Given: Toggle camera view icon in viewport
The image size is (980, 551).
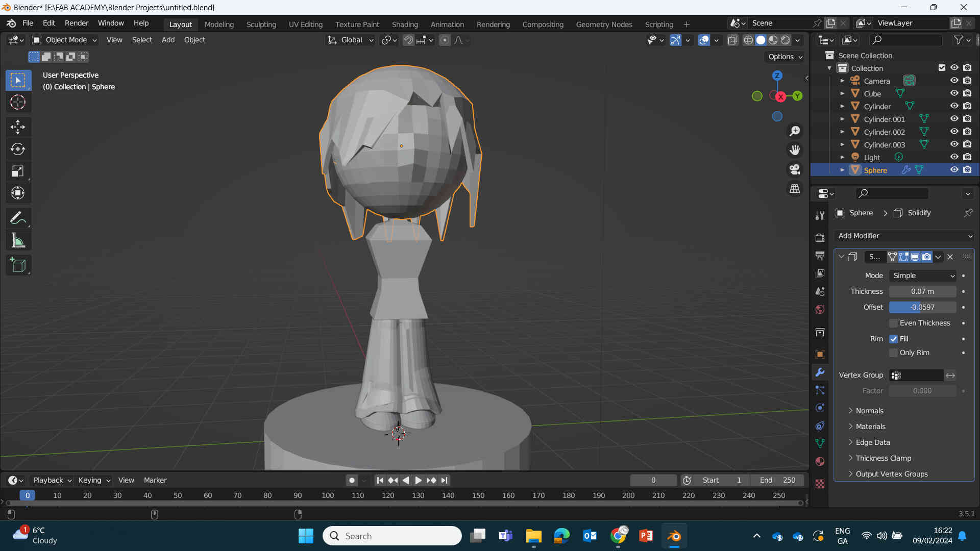Looking at the screenshot, I should 795,169.
